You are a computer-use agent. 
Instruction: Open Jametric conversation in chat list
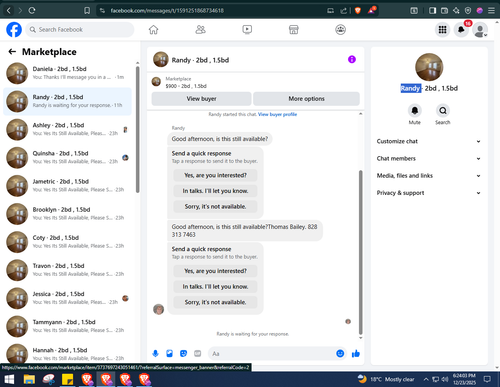[x=67, y=186]
